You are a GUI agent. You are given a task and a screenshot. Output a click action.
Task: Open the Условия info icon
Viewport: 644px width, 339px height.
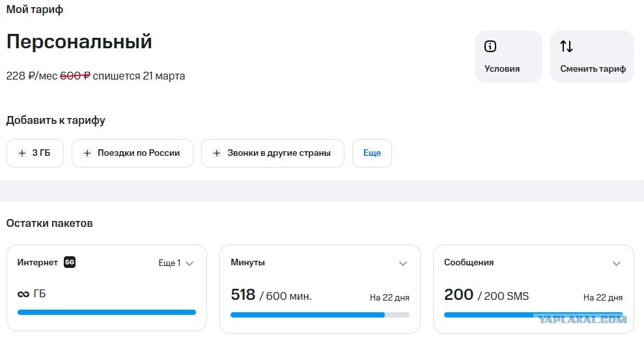490,46
